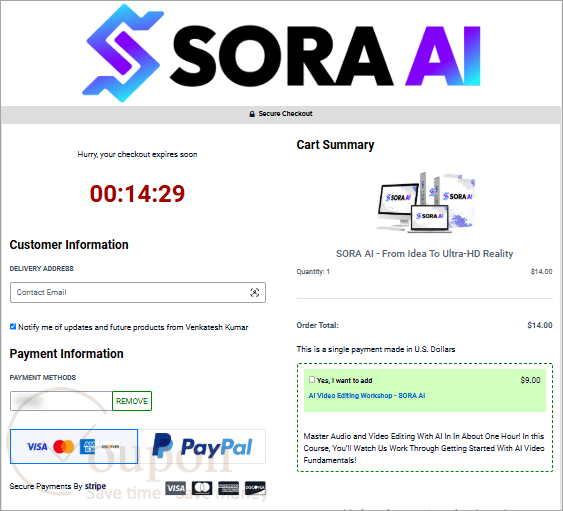The width and height of the screenshot is (563, 511).
Task: Click the Order Total $14.00 amount
Action: (540, 325)
